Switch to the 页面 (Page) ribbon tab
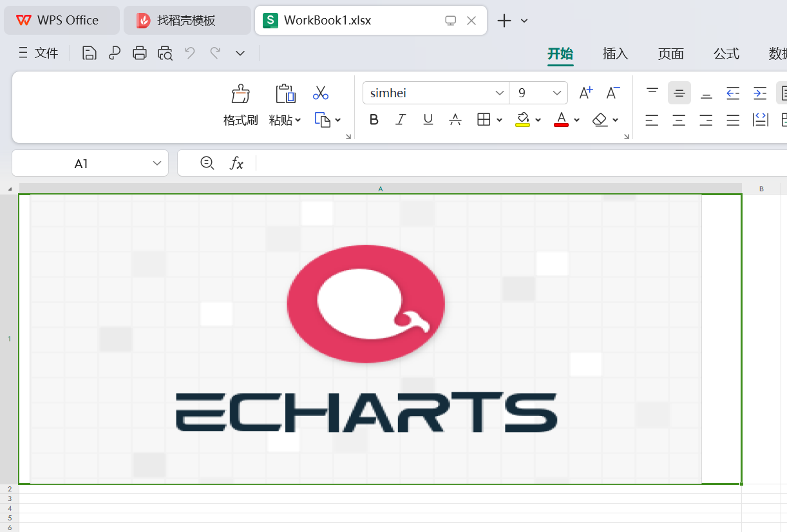787x532 pixels. [x=670, y=54]
